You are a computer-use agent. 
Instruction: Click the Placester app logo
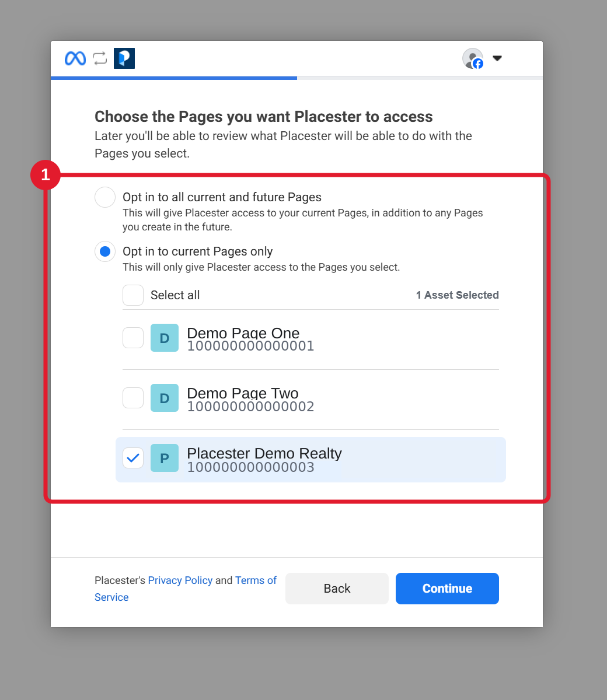(124, 58)
